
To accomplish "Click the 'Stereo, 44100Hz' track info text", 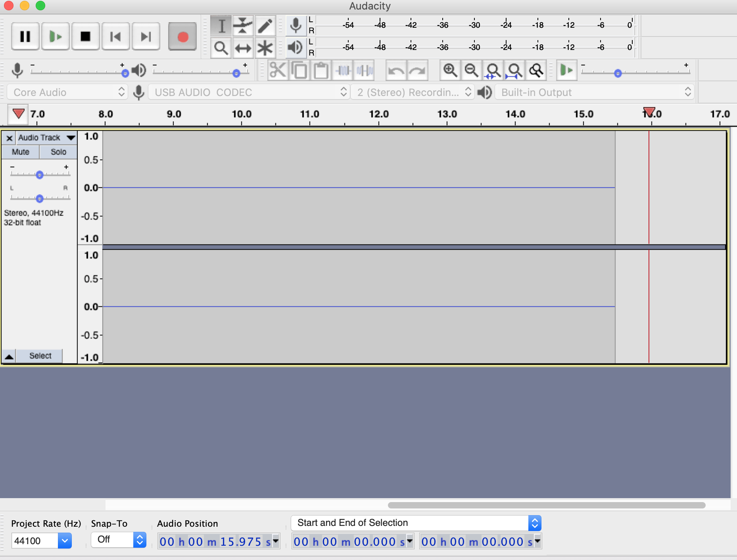I will click(34, 213).
